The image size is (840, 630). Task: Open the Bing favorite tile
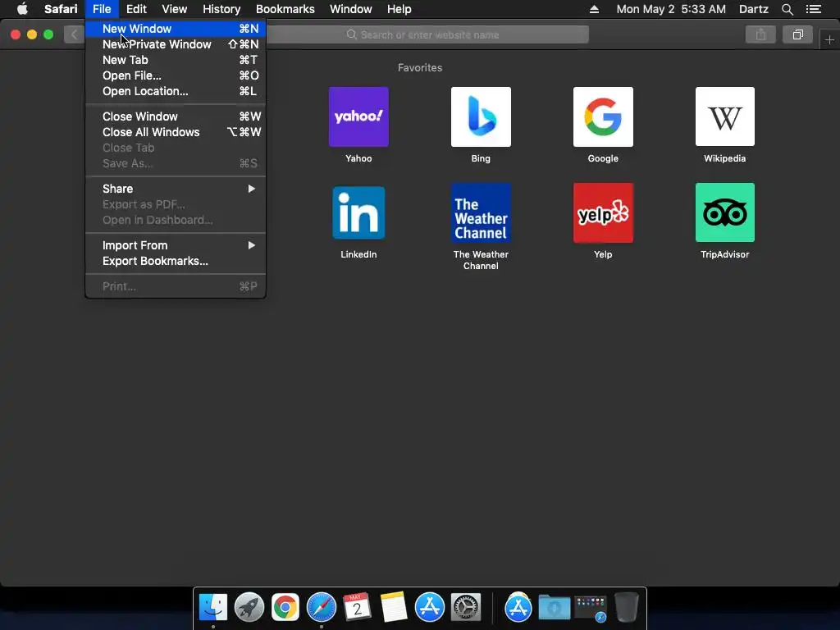coord(481,116)
